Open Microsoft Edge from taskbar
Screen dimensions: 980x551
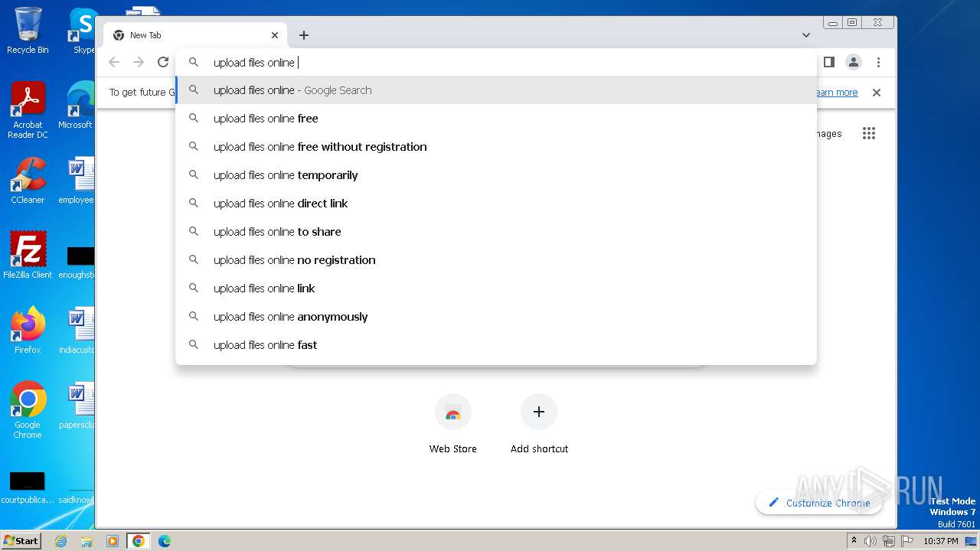[165, 541]
